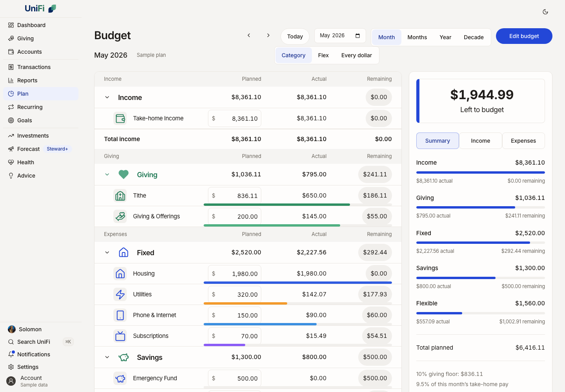The height and width of the screenshot is (392, 565).
Task: Click the Subscriptions TV icon
Action: click(x=120, y=336)
